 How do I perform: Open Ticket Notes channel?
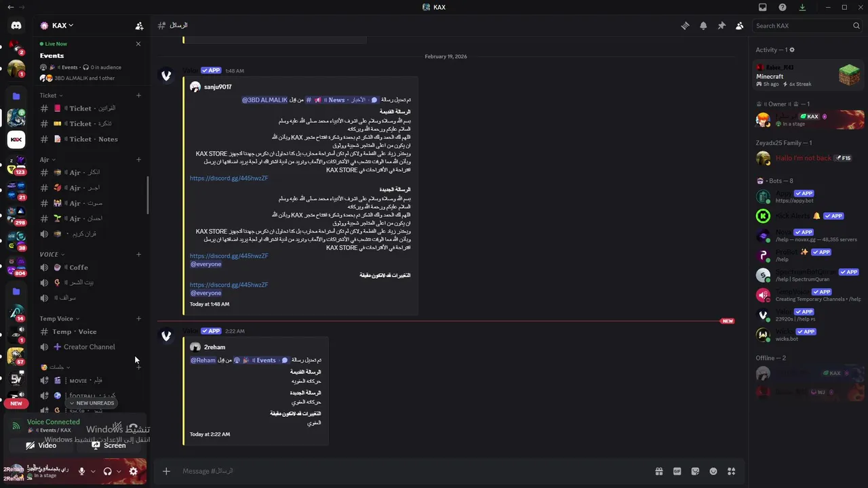(x=91, y=139)
